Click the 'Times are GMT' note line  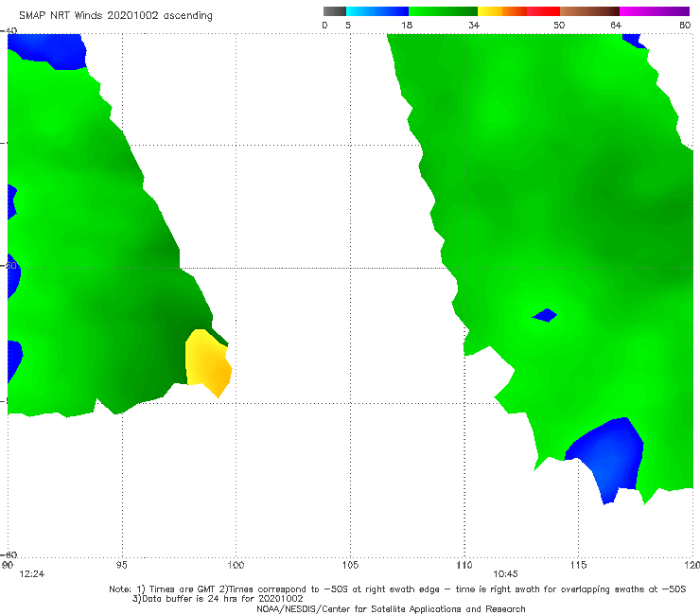(x=397, y=589)
